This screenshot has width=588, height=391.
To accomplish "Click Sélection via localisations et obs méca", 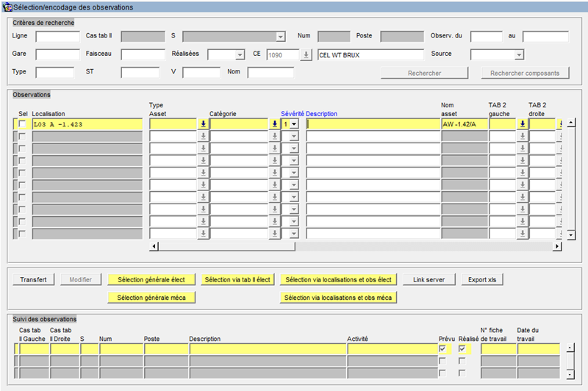I will click(x=338, y=298).
